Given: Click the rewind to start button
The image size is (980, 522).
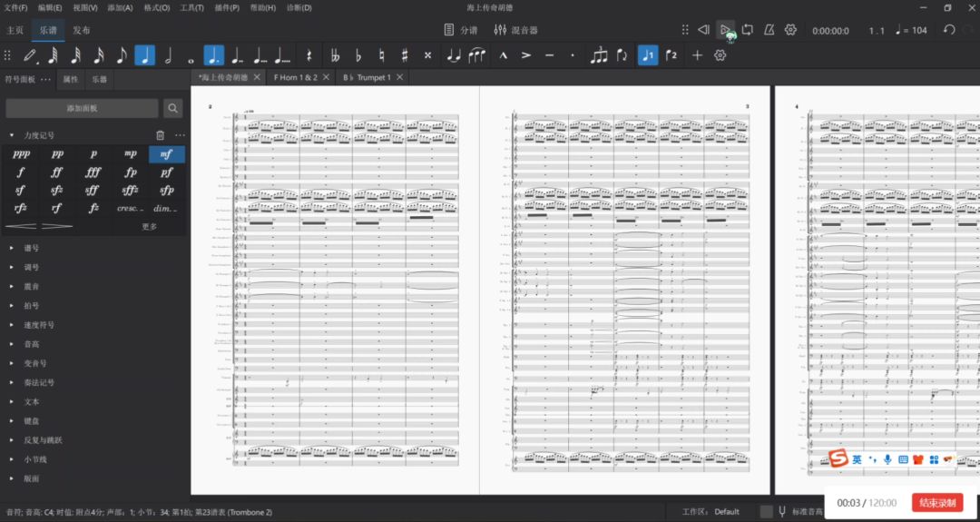Looking at the screenshot, I should [x=703, y=30].
